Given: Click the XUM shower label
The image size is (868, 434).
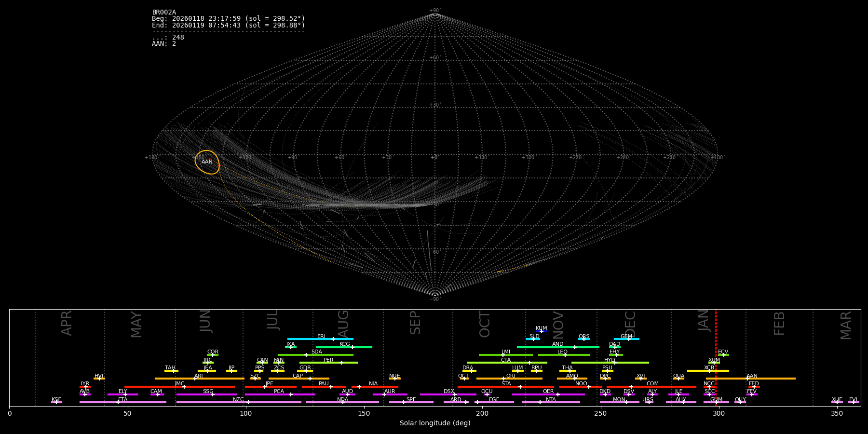Looking at the screenshot, I should (x=714, y=360).
